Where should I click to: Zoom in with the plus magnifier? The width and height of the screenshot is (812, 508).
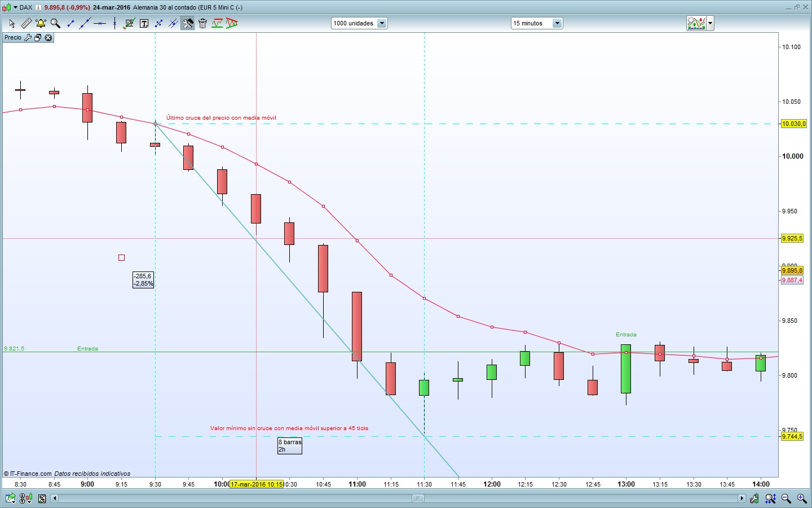[801, 498]
